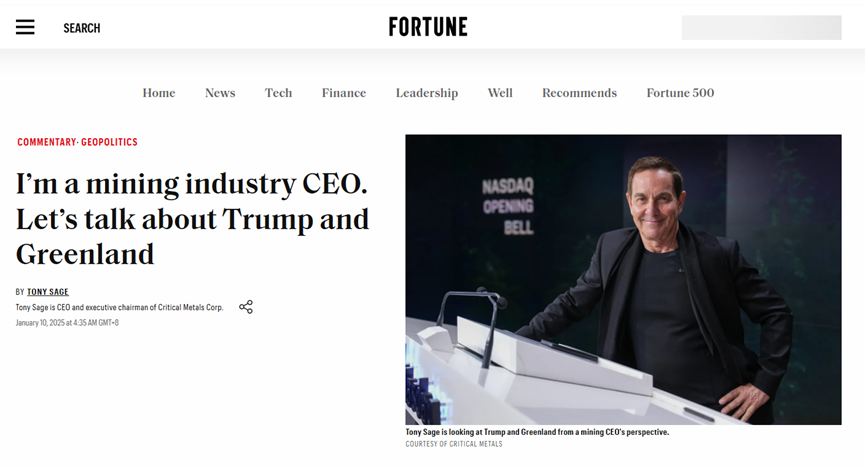
Task: Select the Tech nav item
Action: click(278, 93)
